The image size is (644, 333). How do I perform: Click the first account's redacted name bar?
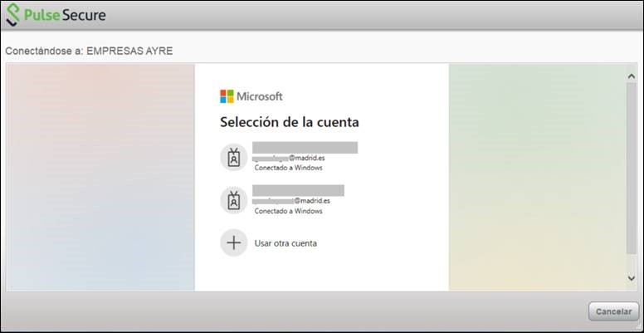(305, 147)
